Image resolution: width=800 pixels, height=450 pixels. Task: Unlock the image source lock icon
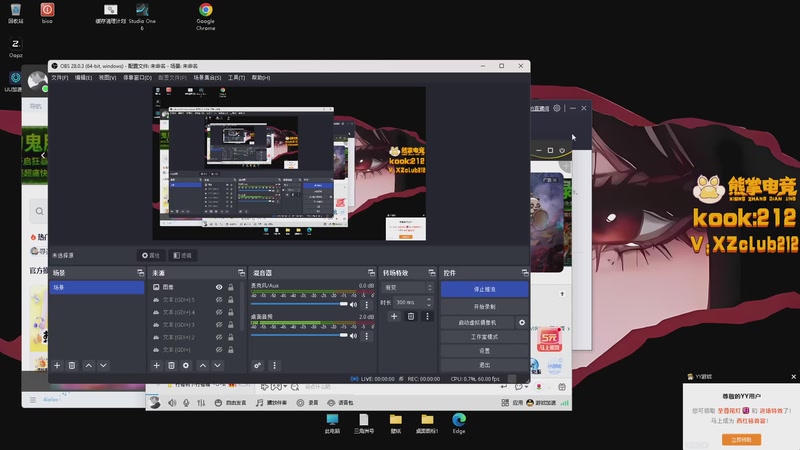point(231,287)
